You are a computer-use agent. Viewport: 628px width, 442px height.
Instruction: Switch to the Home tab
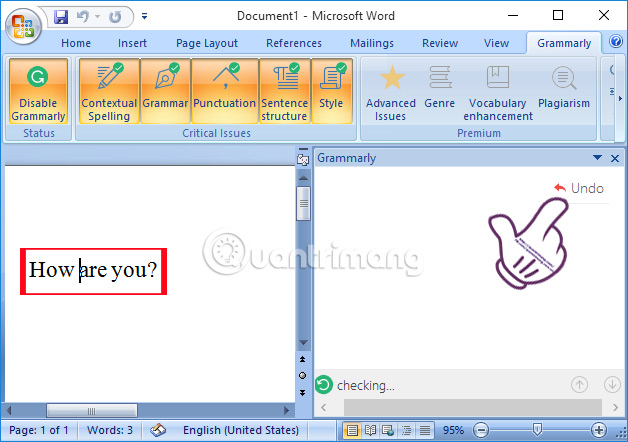pos(76,43)
